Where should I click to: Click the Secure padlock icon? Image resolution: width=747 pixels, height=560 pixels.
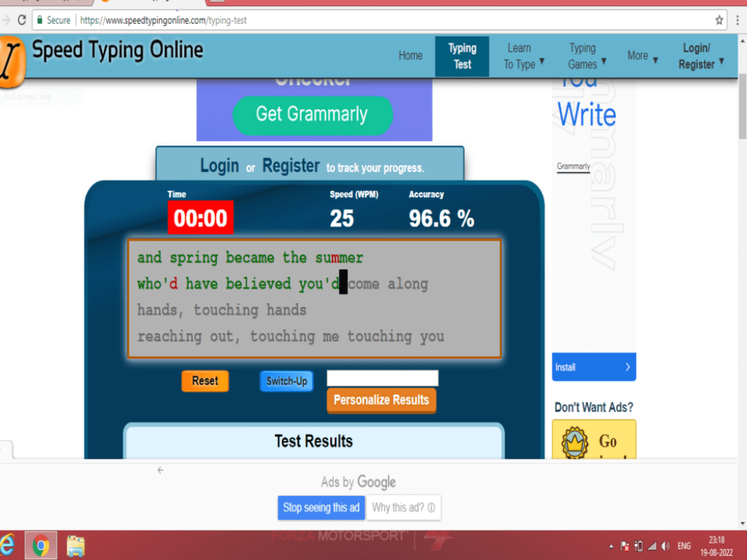[40, 20]
